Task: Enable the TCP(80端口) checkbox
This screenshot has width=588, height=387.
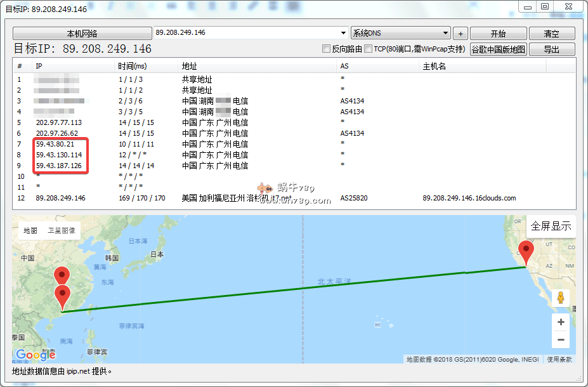Action: pos(367,48)
